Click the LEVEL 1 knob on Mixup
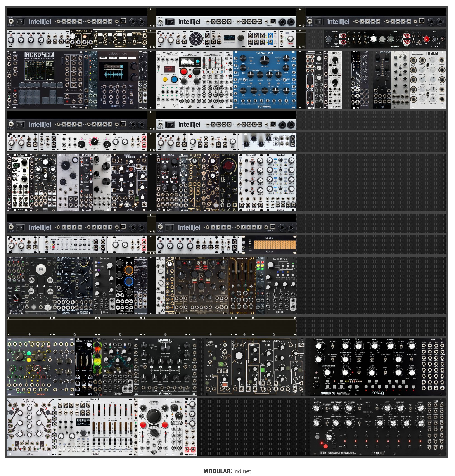Image resolution: width=455 pixels, height=476 pixels. pos(192,405)
